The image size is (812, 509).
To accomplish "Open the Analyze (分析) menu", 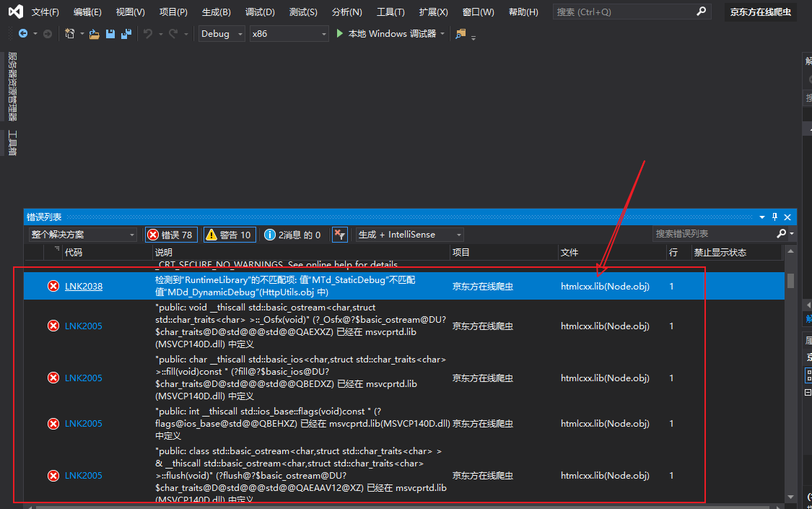I will click(x=347, y=12).
